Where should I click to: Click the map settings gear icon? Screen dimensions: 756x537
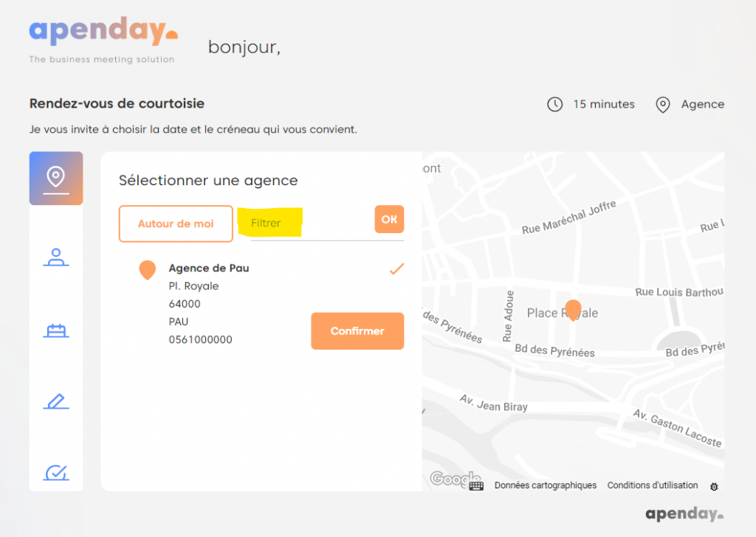pos(713,486)
